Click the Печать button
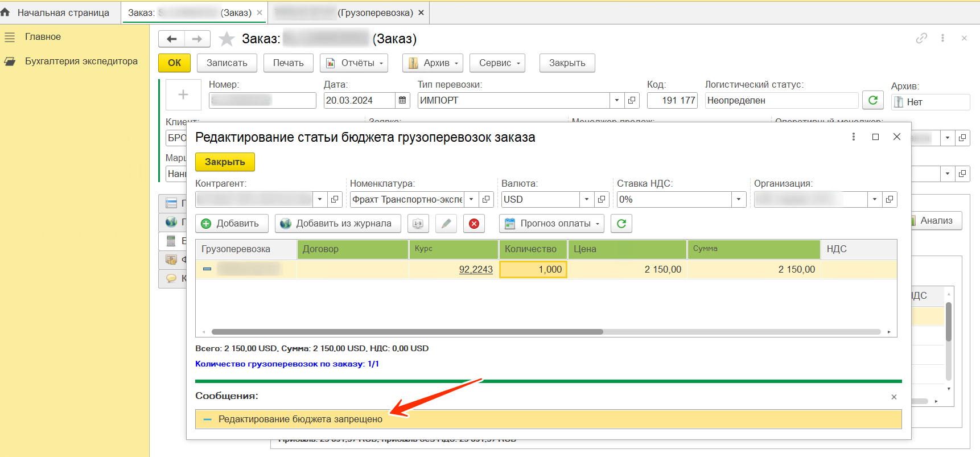The height and width of the screenshot is (457, 980). (x=289, y=63)
